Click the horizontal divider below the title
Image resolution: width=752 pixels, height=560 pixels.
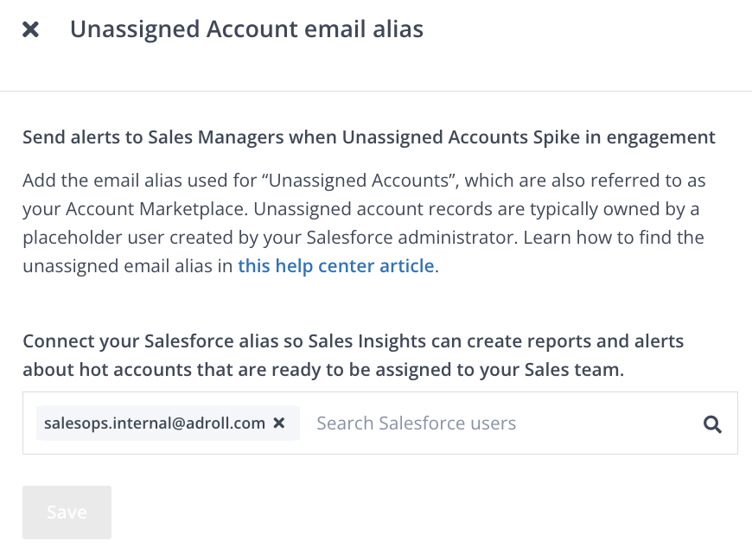pyautogui.click(x=376, y=91)
